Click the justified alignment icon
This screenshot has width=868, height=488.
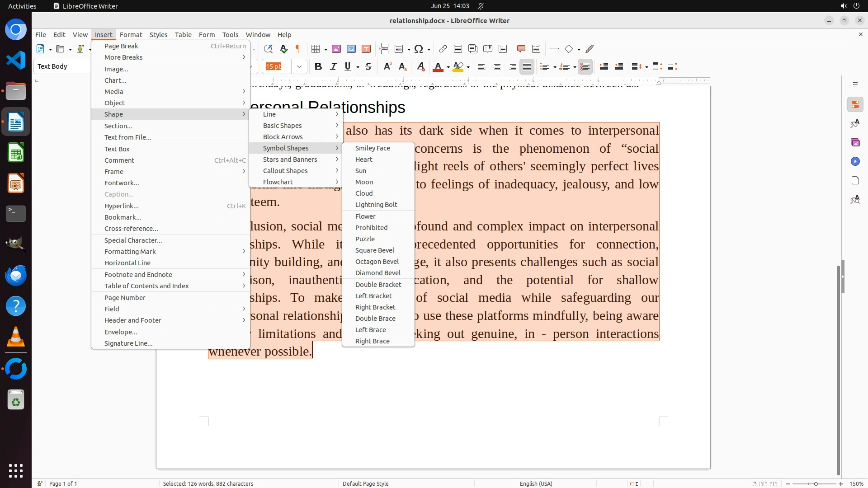point(527,66)
